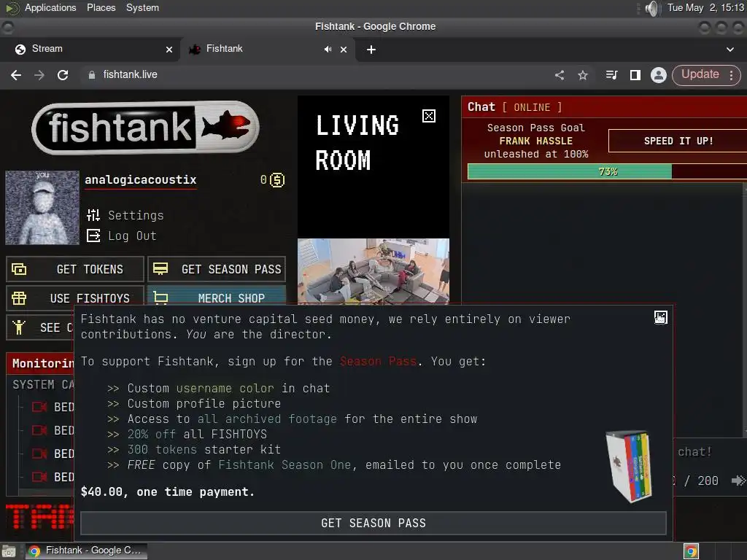This screenshot has height=560, width=747.
Task: Close the season pass info popup with corner icon
Action: tap(660, 318)
